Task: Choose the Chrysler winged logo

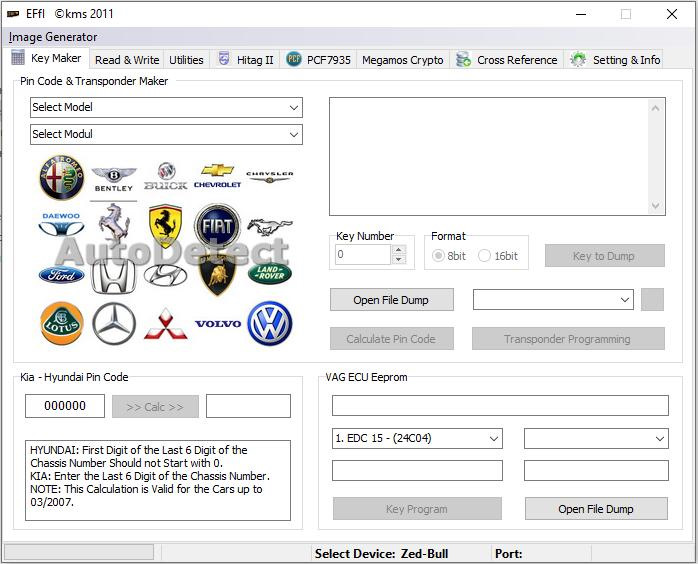Action: coord(269,177)
